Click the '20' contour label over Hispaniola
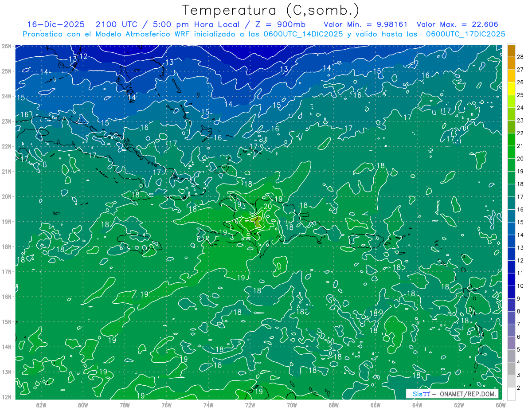Image resolution: width=532 pixels, height=411 pixels. pyautogui.click(x=267, y=206)
